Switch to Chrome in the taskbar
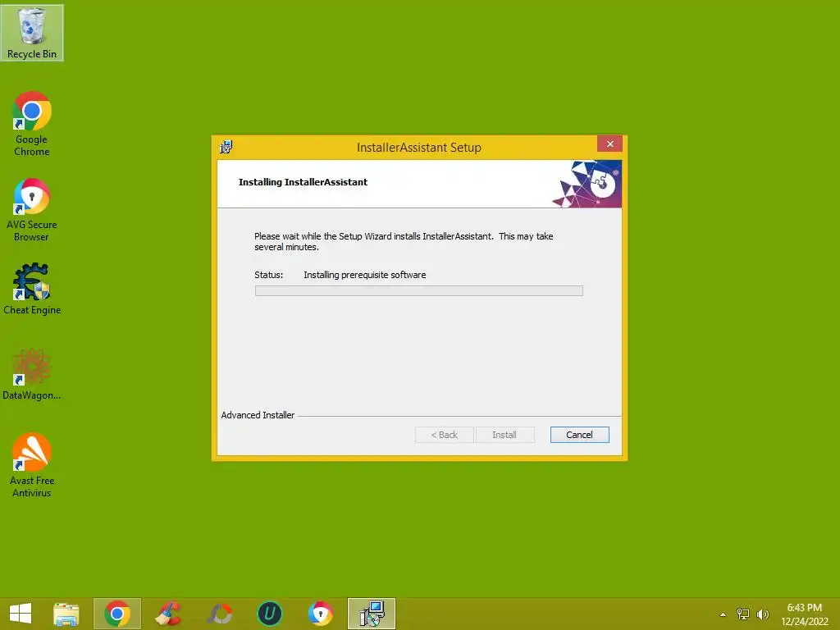The width and height of the screenshot is (840, 630). point(117,614)
